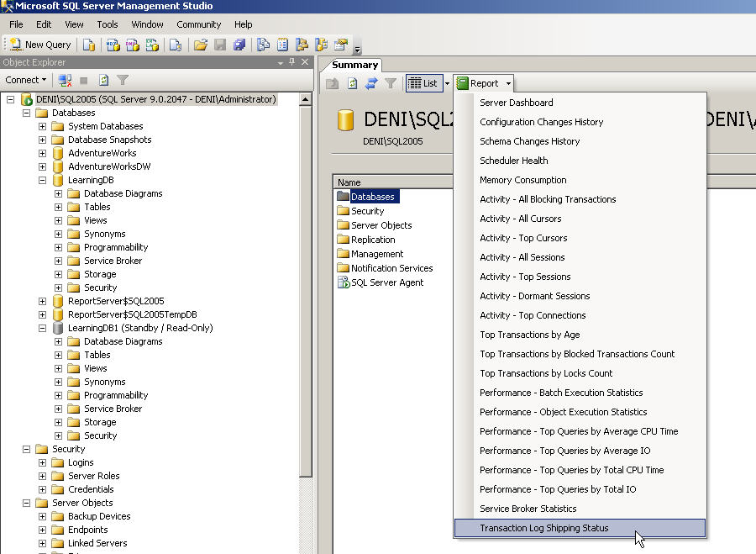Click the Synchronize icon in Summary toolbar

[x=371, y=83]
